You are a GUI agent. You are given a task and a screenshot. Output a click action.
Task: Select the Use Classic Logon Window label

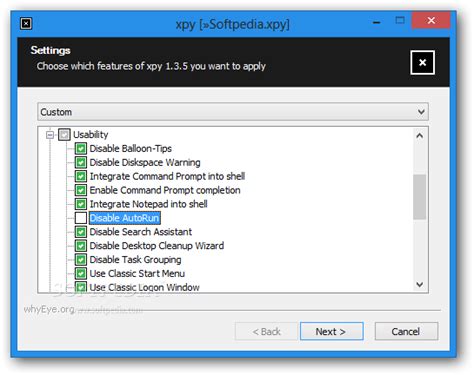[x=144, y=287]
